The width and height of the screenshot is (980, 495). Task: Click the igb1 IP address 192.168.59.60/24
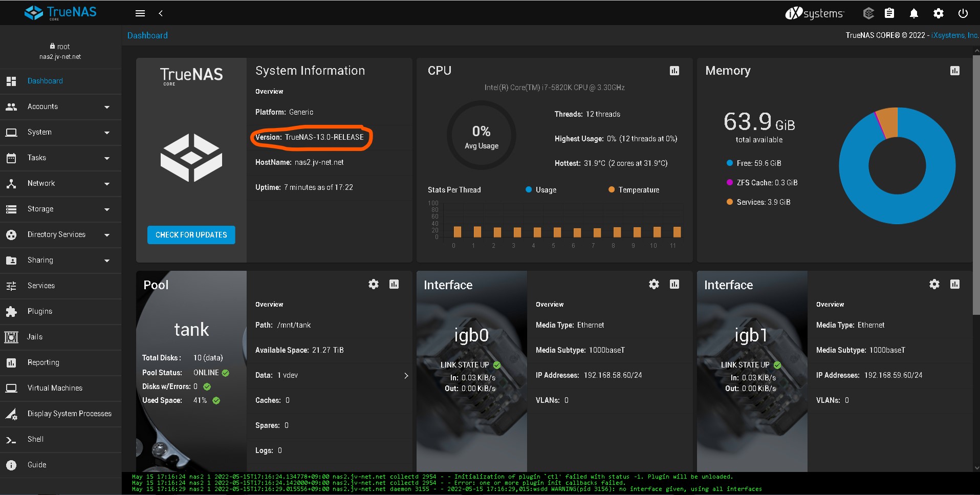coord(894,375)
